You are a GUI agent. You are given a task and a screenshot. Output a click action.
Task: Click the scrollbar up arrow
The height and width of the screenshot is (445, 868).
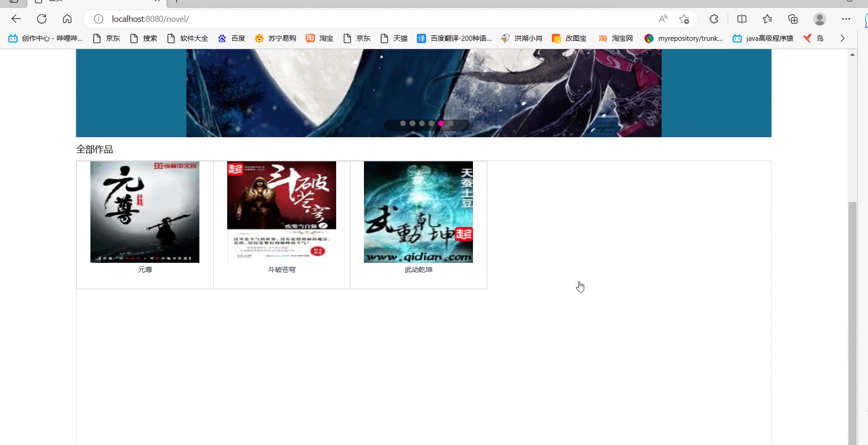(x=852, y=55)
